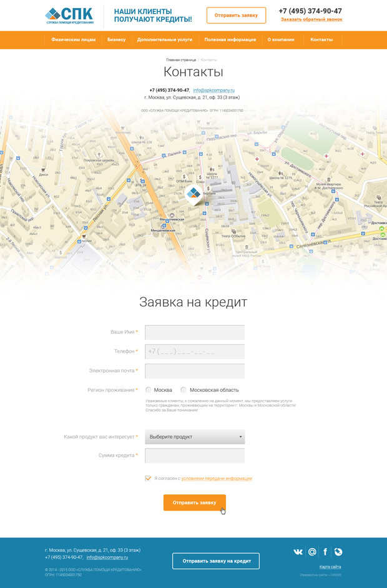This screenshot has height=588, width=387.
Task: Click the Разработка сайта MIWB footer text
Action: pyautogui.click(x=321, y=575)
